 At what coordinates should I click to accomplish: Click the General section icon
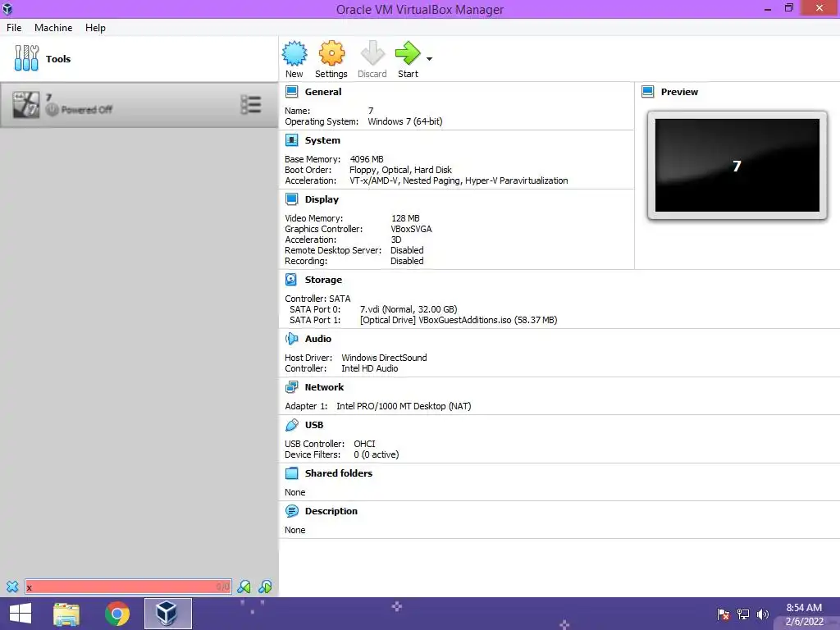pos(291,92)
